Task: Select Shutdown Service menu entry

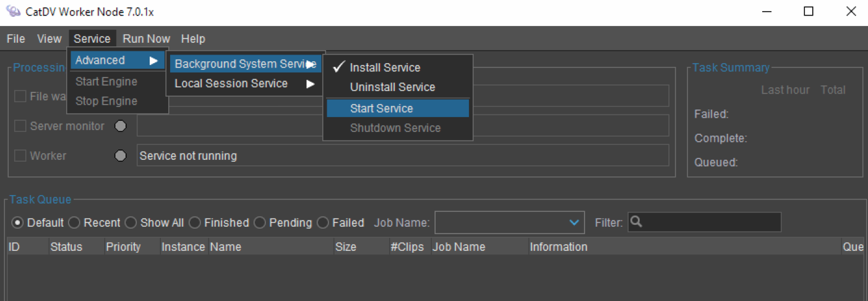Action: coord(397,128)
